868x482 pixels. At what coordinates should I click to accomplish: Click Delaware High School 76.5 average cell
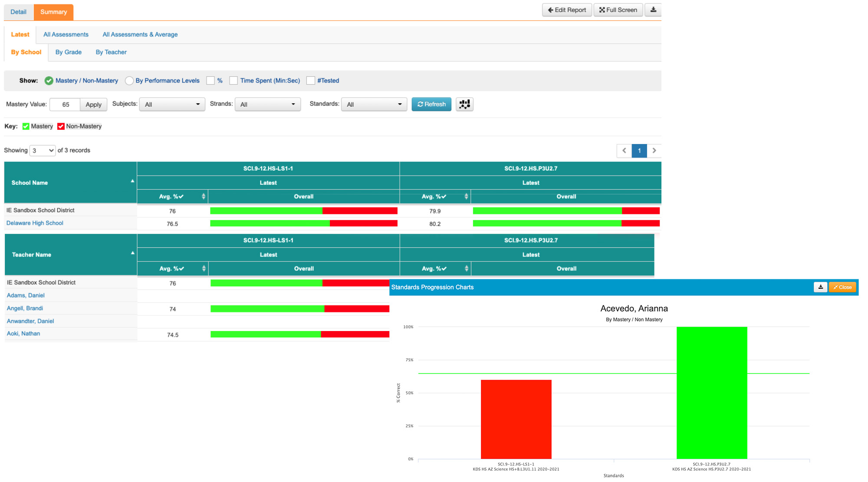point(172,224)
